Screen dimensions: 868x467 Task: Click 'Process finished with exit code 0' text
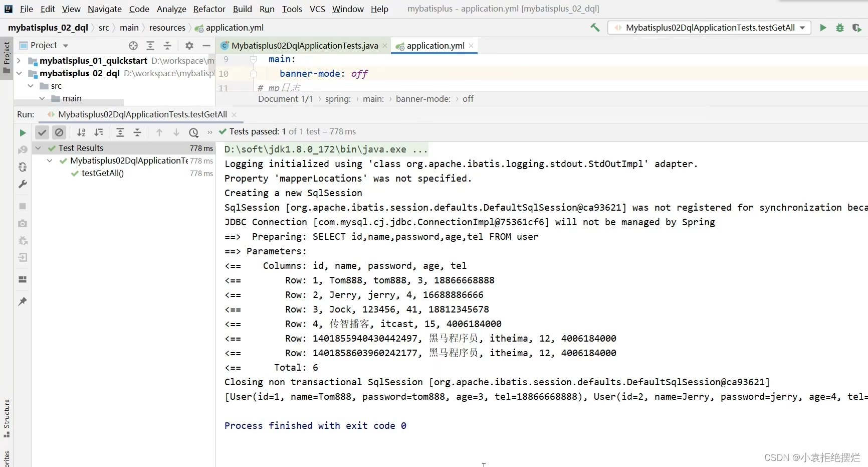315,425
